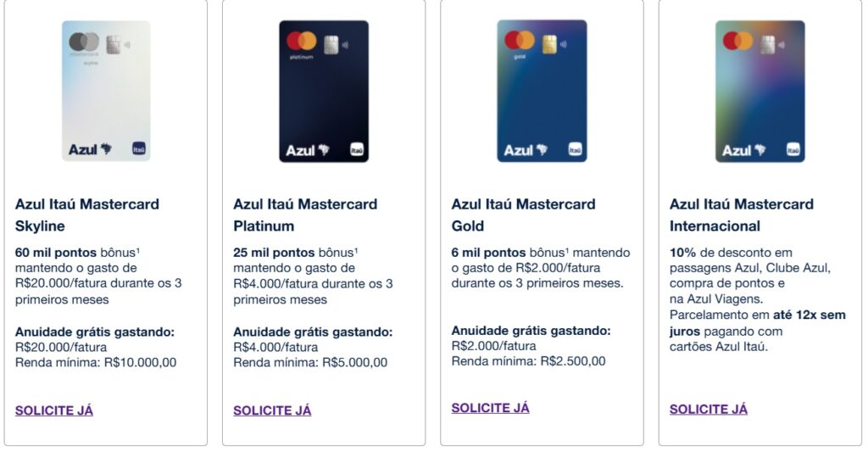
Task: Click Azul logo on Internacional card
Action: click(742, 150)
